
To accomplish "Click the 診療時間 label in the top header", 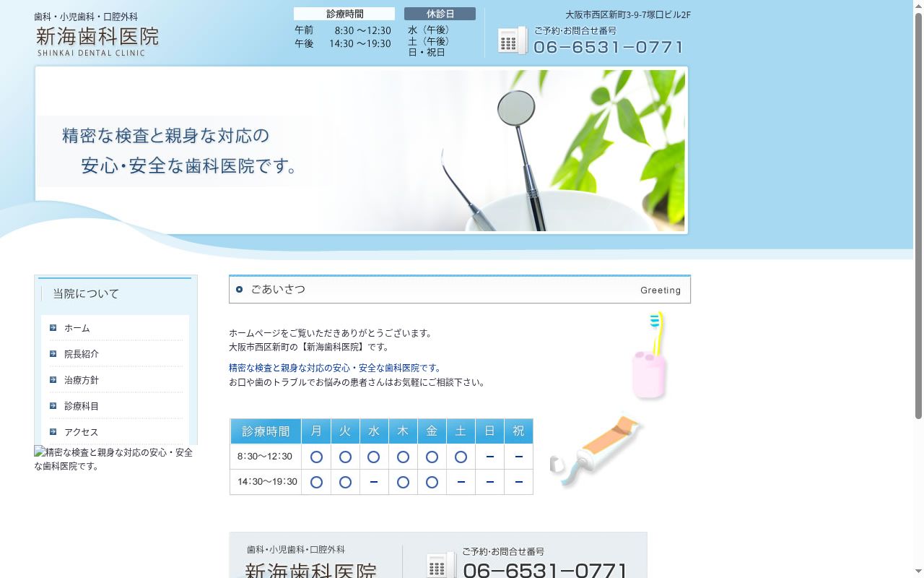I will click(x=344, y=14).
